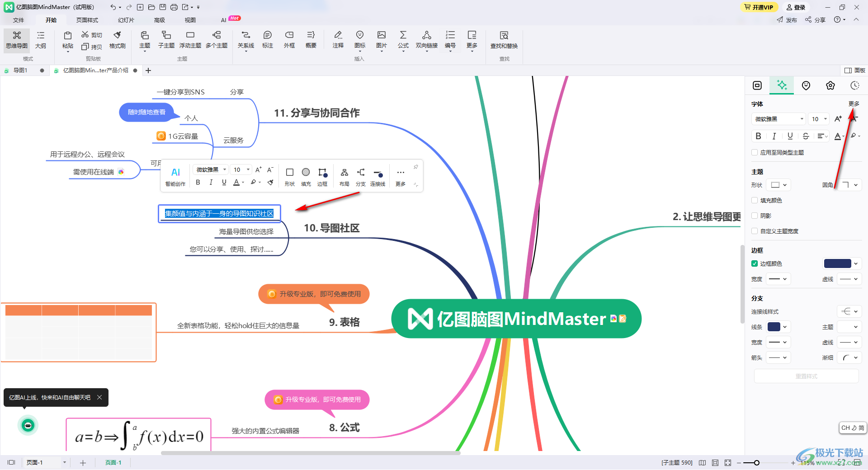Open the 箭头 arrow dropdown
Viewport: 868px width, 470px height.
(778, 357)
